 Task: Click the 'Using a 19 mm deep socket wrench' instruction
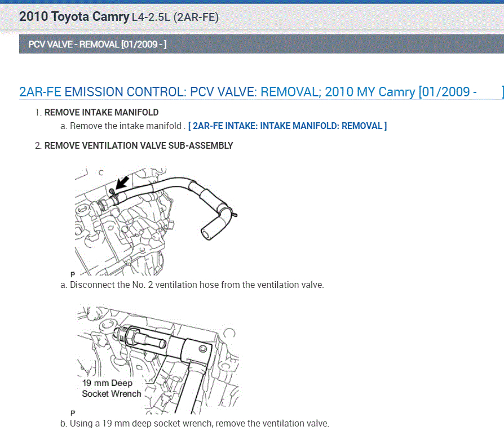[x=199, y=424]
